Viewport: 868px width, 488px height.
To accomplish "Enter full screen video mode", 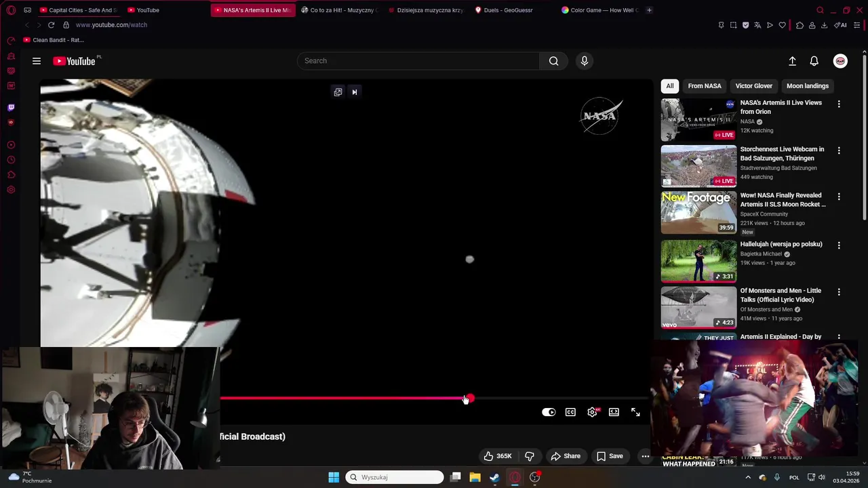I will pos(635,412).
